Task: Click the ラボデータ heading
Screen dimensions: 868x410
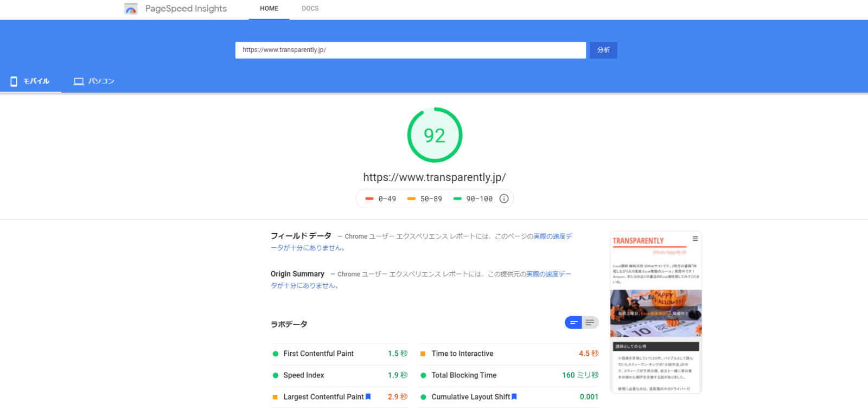Action: pyautogui.click(x=289, y=324)
